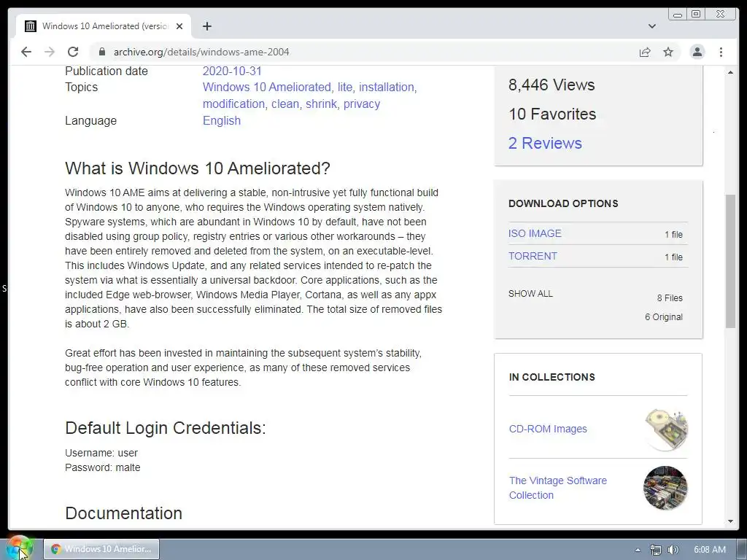Open the installation topic link

point(387,87)
